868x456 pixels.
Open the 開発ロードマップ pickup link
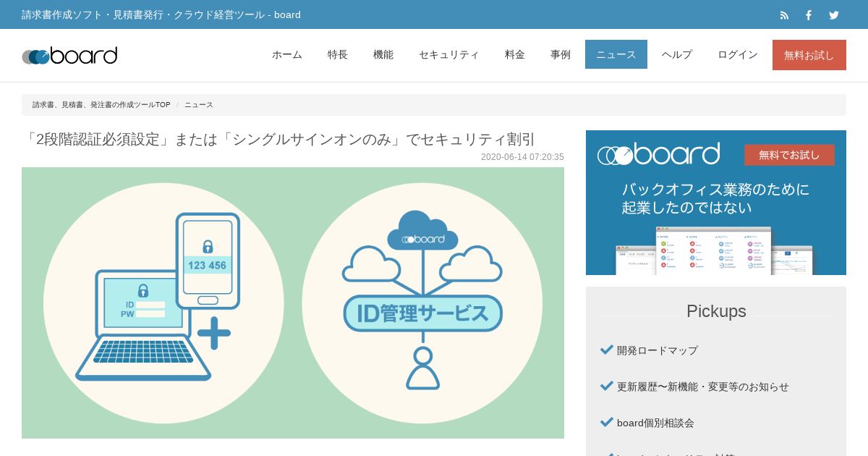pyautogui.click(x=658, y=350)
